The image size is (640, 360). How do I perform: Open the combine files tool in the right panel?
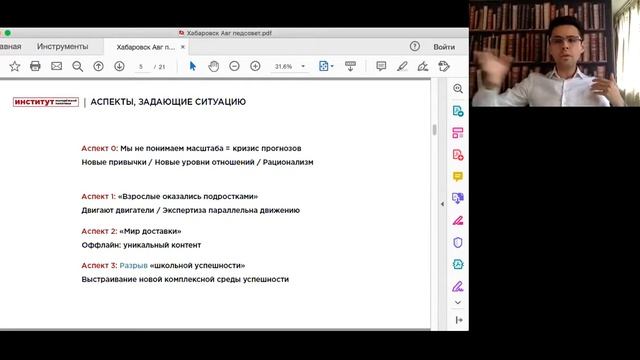(458, 199)
